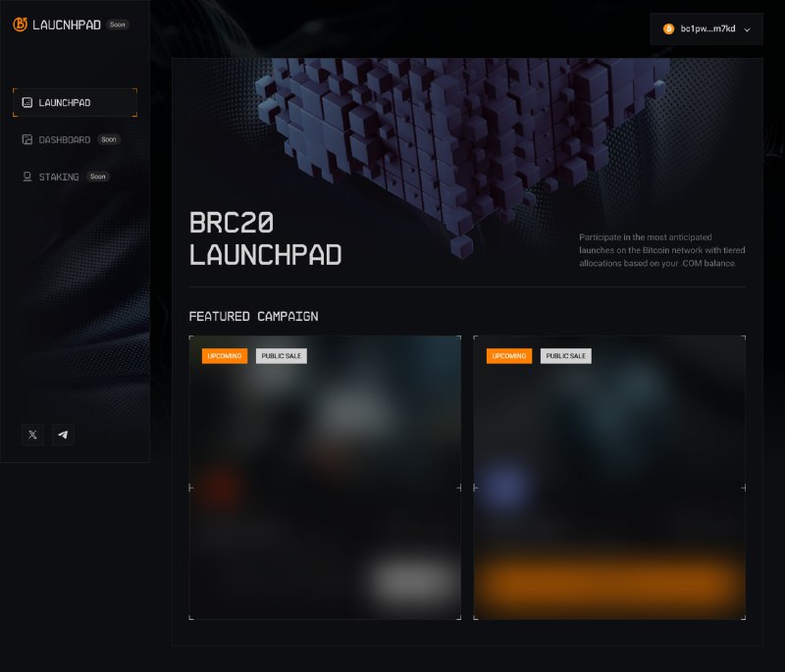Click the orange Bitcoin logo icon
The image size is (785, 672).
pos(20,24)
